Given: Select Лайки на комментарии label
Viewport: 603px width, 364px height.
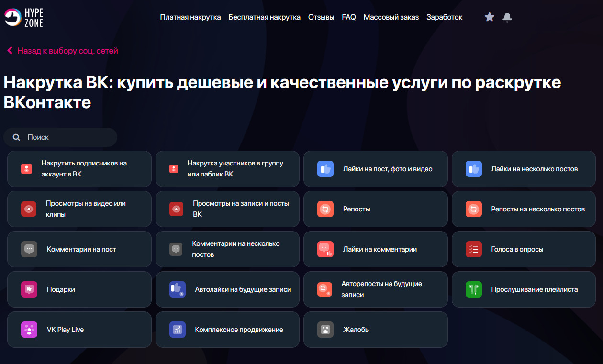Looking at the screenshot, I should [380, 249].
